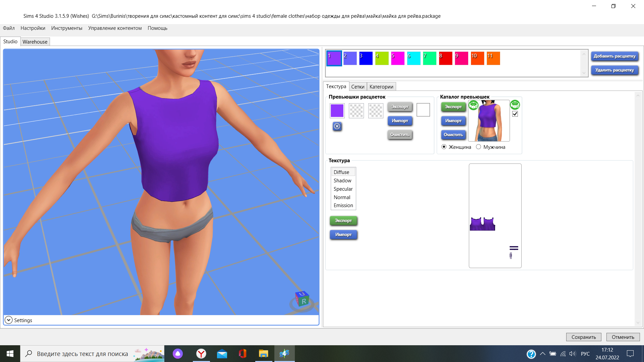Open the Mail app in taskbar
Viewport: 644px width, 362px height.
[222, 354]
